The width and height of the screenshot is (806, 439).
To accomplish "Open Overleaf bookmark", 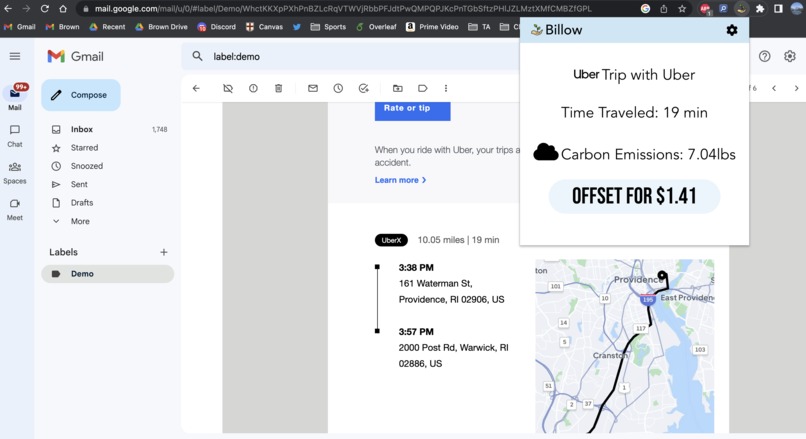I will (376, 27).
